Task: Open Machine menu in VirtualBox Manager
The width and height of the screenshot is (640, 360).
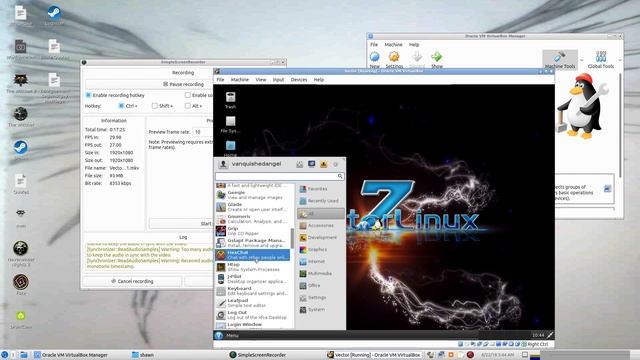Action: (393, 44)
